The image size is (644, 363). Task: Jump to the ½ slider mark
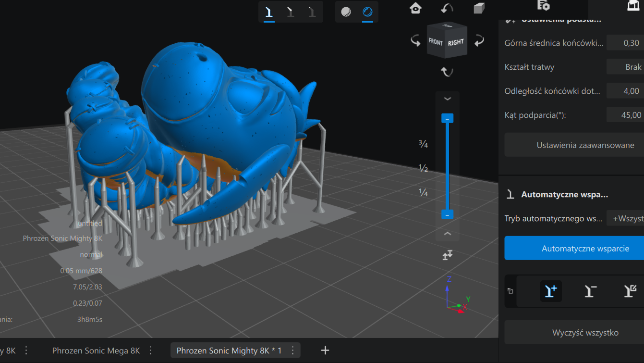pos(423,168)
